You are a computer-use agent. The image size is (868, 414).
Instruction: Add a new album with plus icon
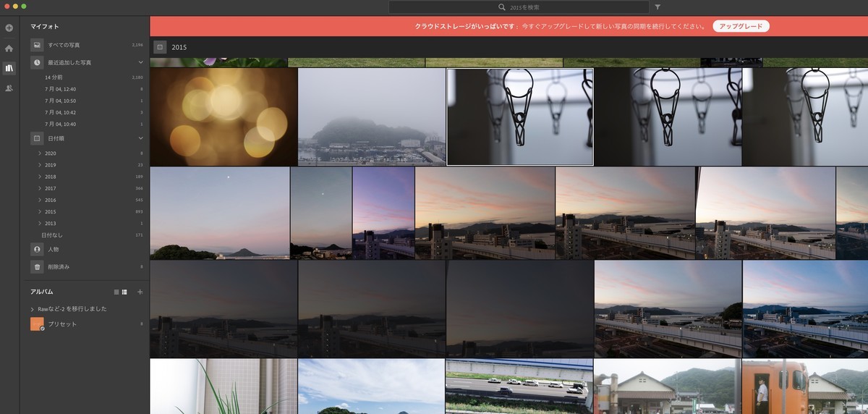(x=140, y=292)
